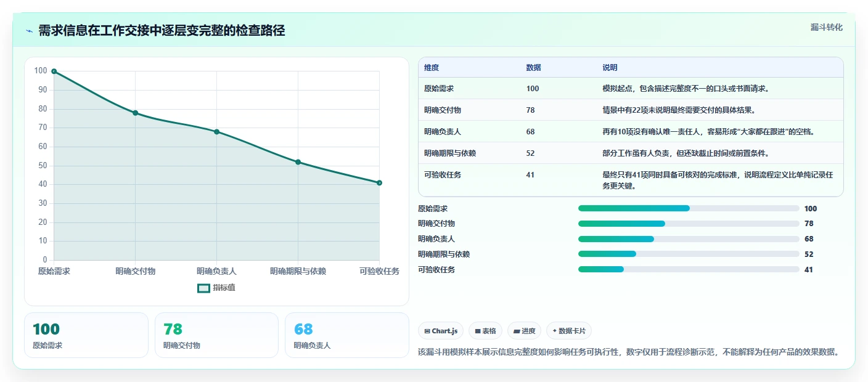Image resolution: width=868 pixels, height=382 pixels.
Task: Click the 明确期限与依赖 x-axis label
Action: (298, 271)
